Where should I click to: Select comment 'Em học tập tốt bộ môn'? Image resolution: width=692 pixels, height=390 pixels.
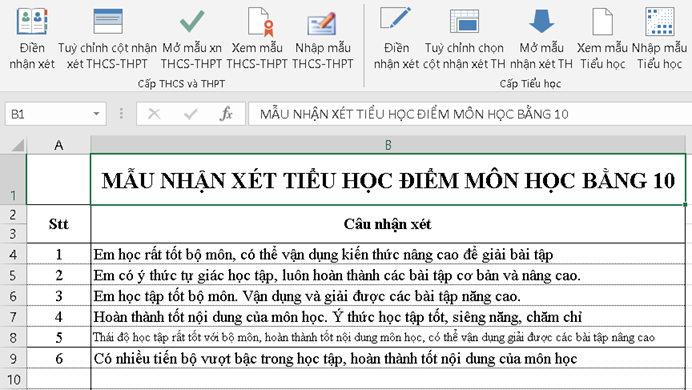388,296
